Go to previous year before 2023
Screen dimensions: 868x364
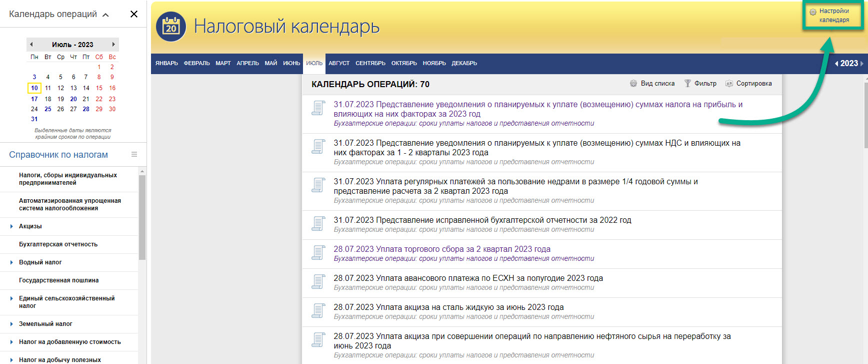836,64
